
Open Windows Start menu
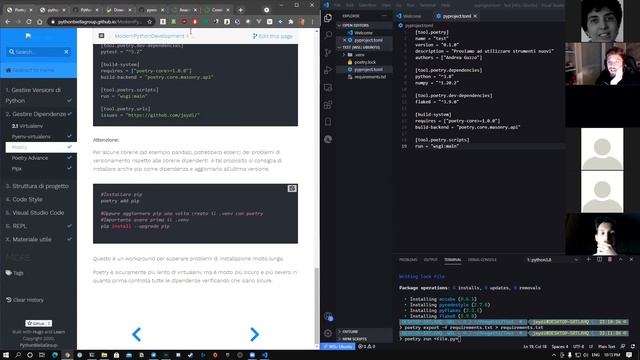point(6,355)
